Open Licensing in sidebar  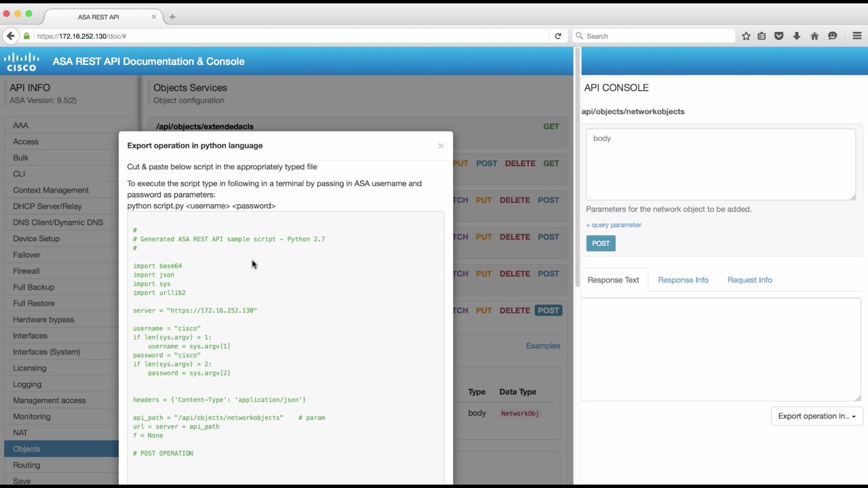pos(61,368)
